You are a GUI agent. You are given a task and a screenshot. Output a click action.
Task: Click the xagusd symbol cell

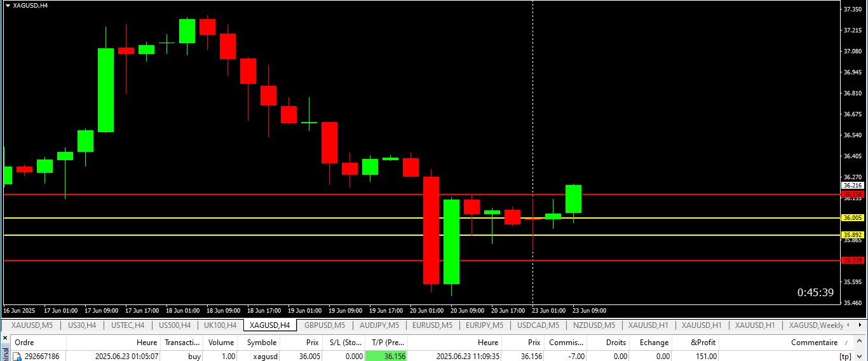pos(266,357)
